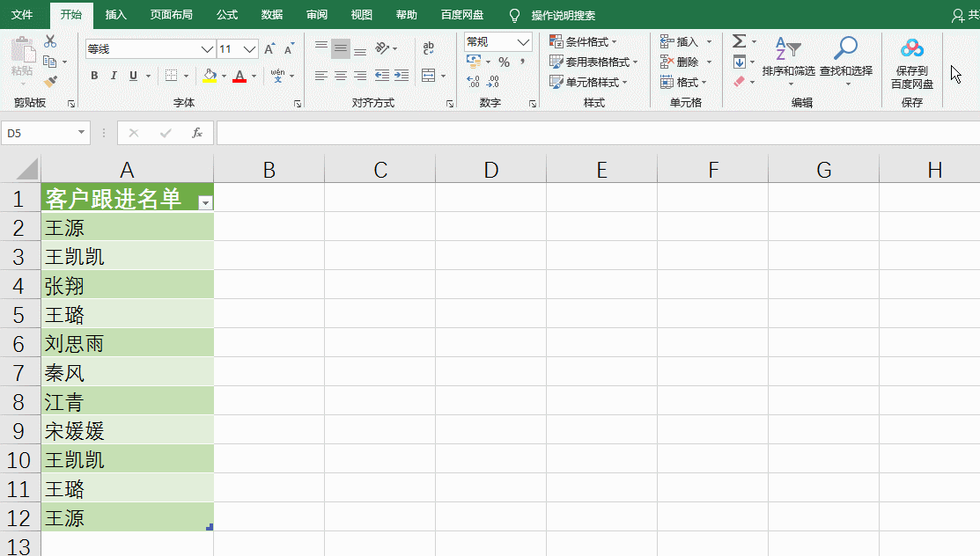
Task: Click the Name Box showing D5
Action: pyautogui.click(x=40, y=132)
